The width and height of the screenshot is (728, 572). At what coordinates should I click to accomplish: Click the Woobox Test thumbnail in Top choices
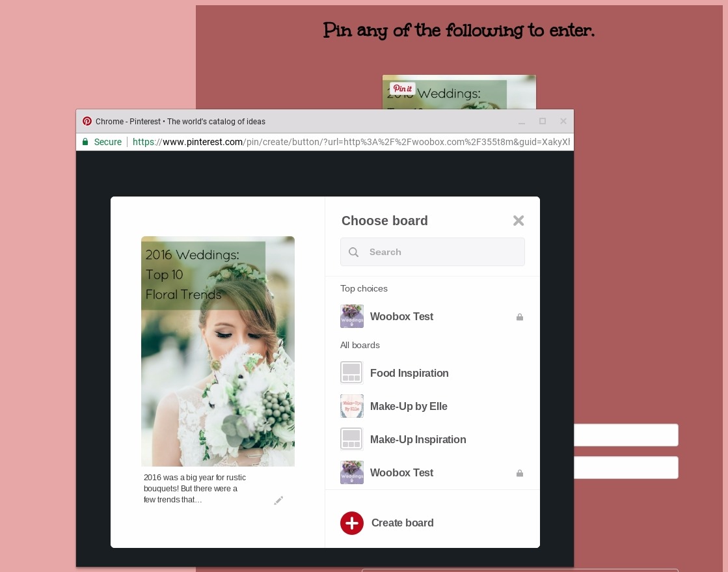[351, 316]
